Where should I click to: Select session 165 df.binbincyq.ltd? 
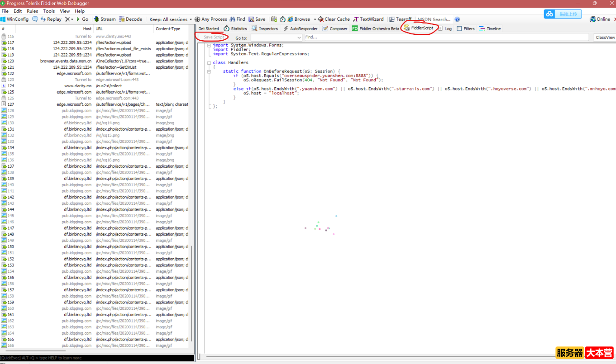[x=95, y=339]
